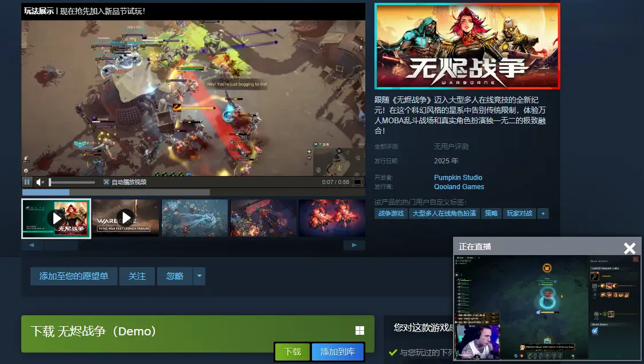Select the 大型多人在线角色扮演 tag
The width and height of the screenshot is (644, 364).
(444, 213)
